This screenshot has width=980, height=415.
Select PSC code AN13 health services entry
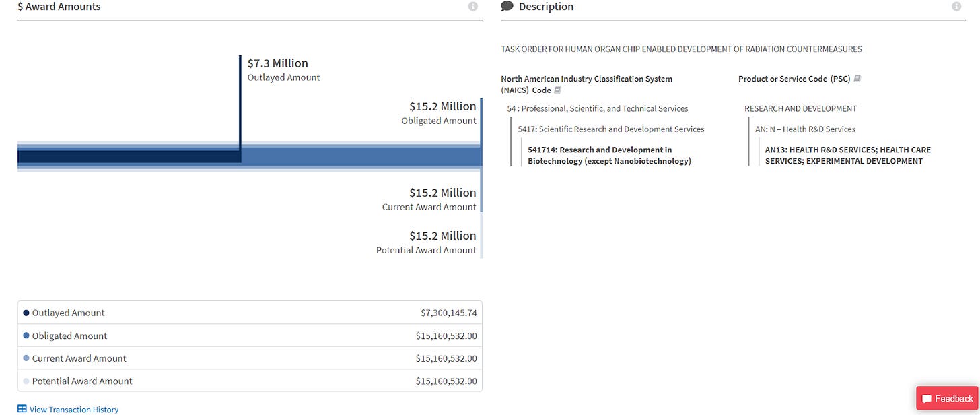[x=847, y=155]
